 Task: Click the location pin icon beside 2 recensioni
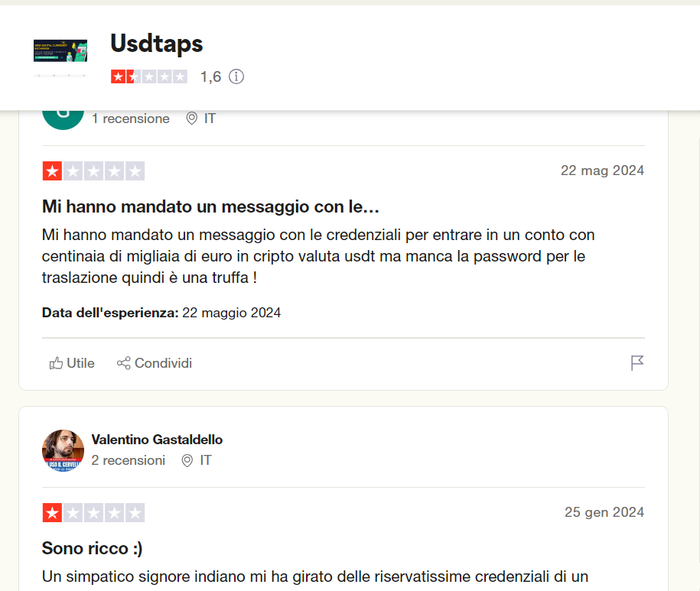[187, 460]
